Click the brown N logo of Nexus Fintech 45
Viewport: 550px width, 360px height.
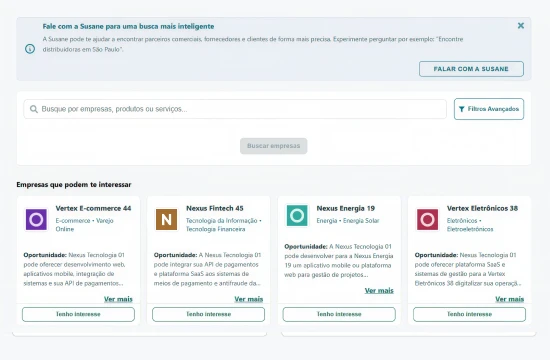pyautogui.click(x=166, y=220)
